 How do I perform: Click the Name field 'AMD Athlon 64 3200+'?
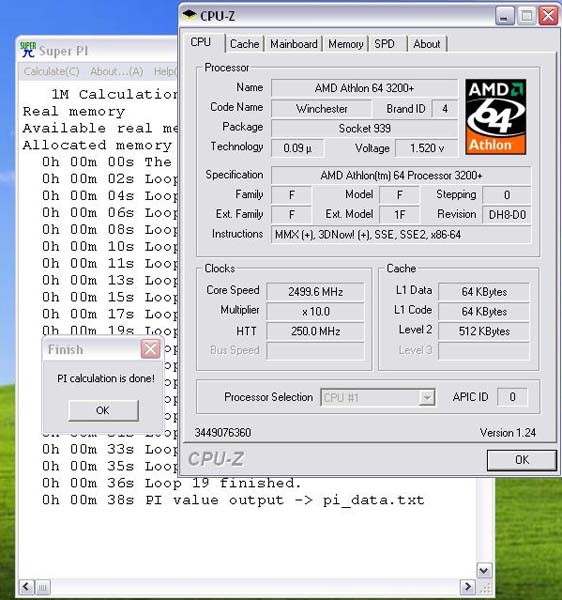click(364, 88)
